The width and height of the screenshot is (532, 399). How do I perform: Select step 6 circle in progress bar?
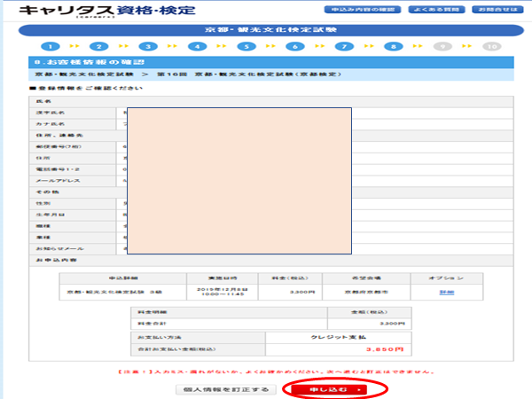click(295, 46)
